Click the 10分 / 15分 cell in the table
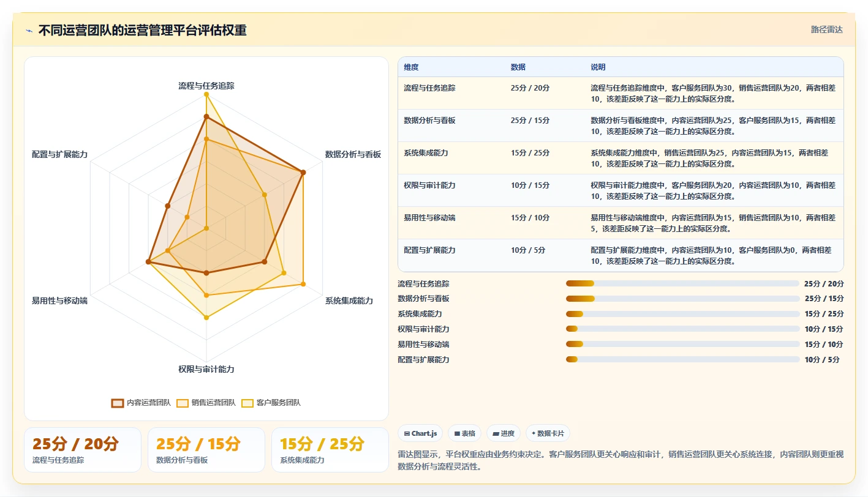 pyautogui.click(x=530, y=185)
